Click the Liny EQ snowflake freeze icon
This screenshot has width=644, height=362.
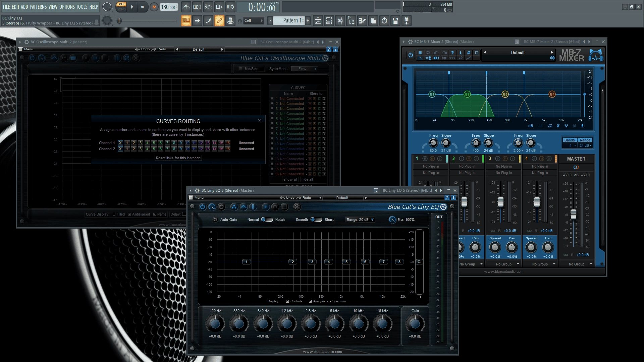click(297, 207)
